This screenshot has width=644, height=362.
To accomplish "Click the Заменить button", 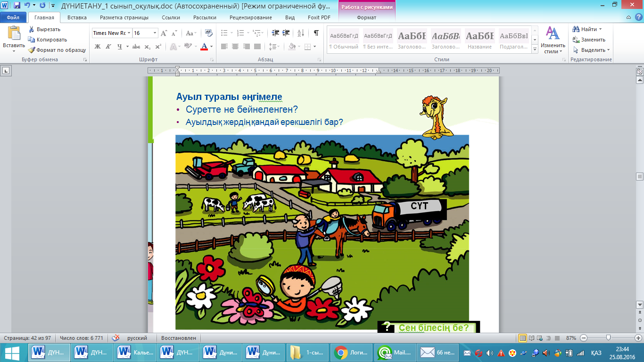I will [x=589, y=40].
